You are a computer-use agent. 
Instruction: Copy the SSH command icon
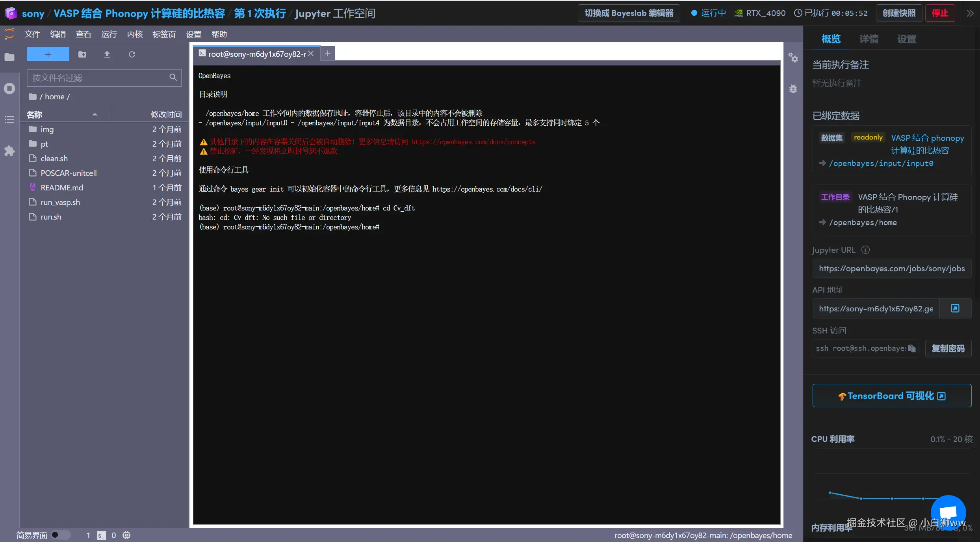pyautogui.click(x=911, y=348)
